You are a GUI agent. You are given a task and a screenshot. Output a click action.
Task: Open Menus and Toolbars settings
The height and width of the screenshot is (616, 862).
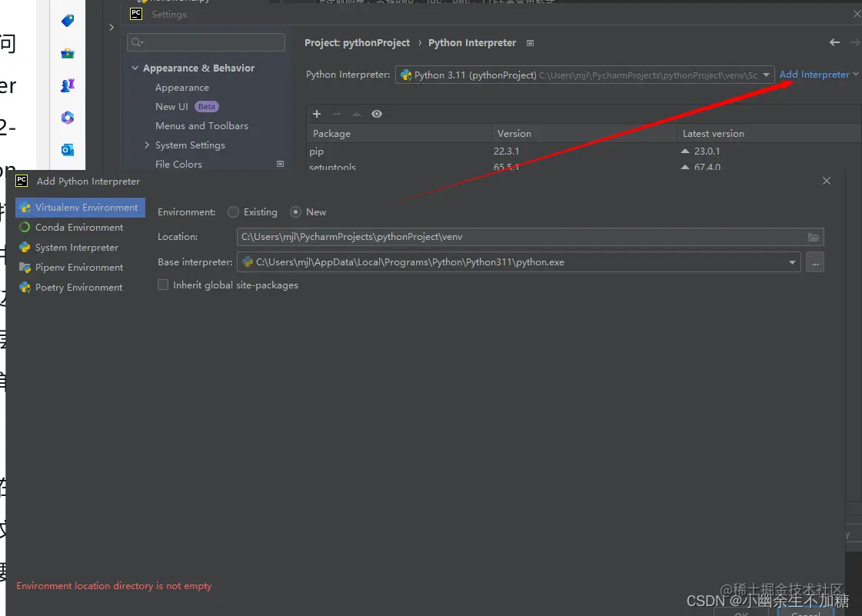[201, 126]
